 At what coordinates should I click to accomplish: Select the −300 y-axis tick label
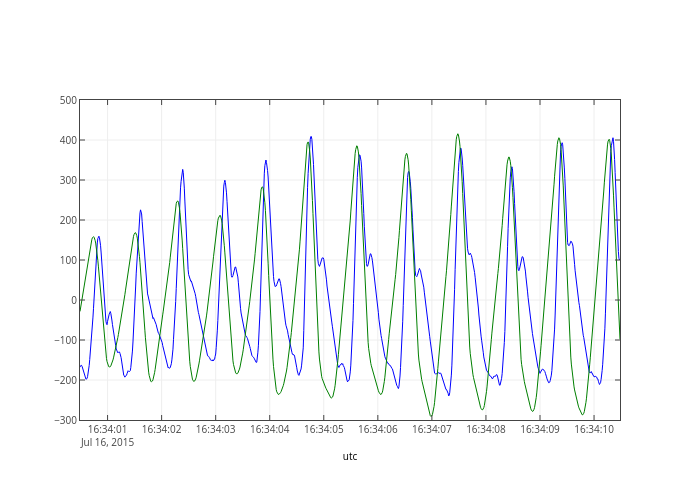[x=66, y=420]
